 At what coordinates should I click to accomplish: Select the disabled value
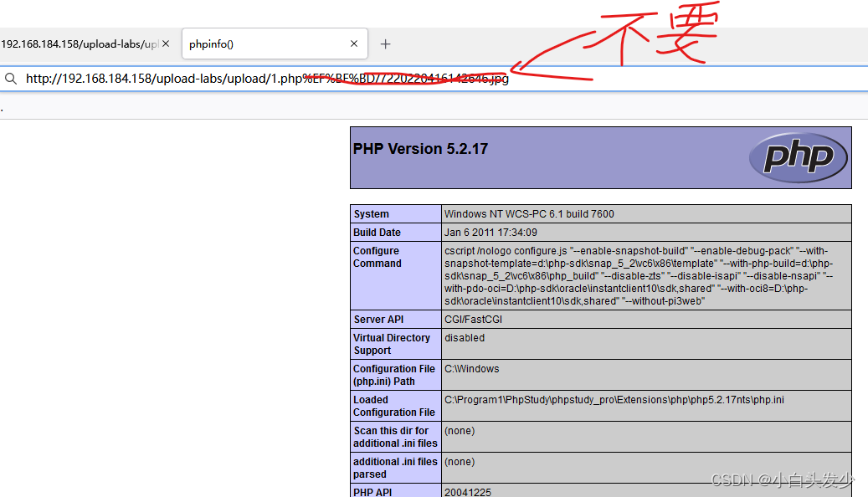pos(465,337)
